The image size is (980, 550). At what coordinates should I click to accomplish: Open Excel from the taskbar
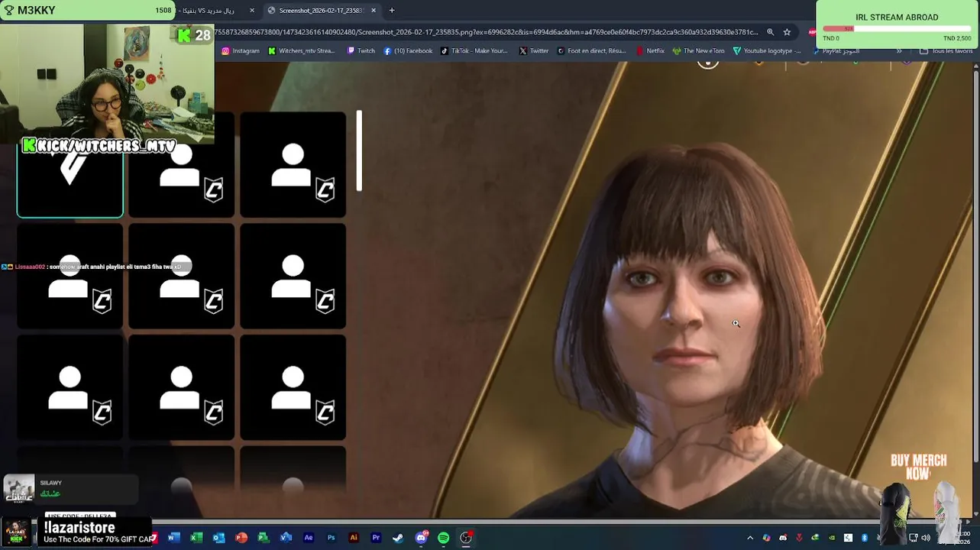[196, 538]
